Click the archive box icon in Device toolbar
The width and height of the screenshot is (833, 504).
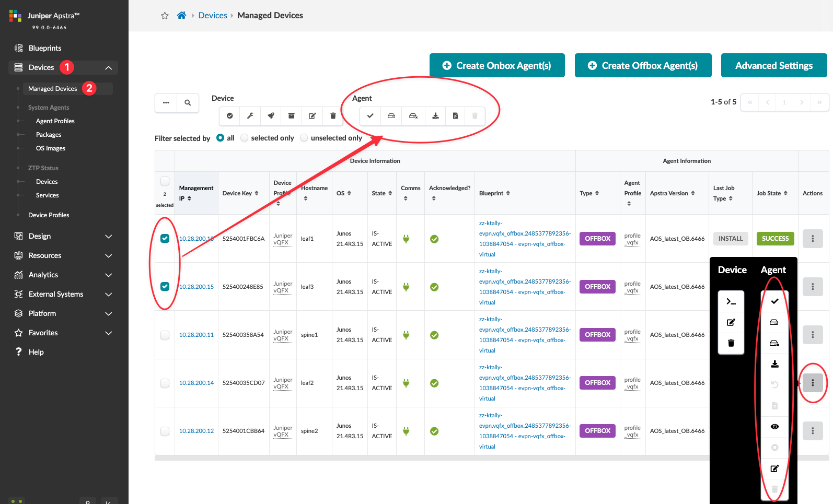click(292, 116)
